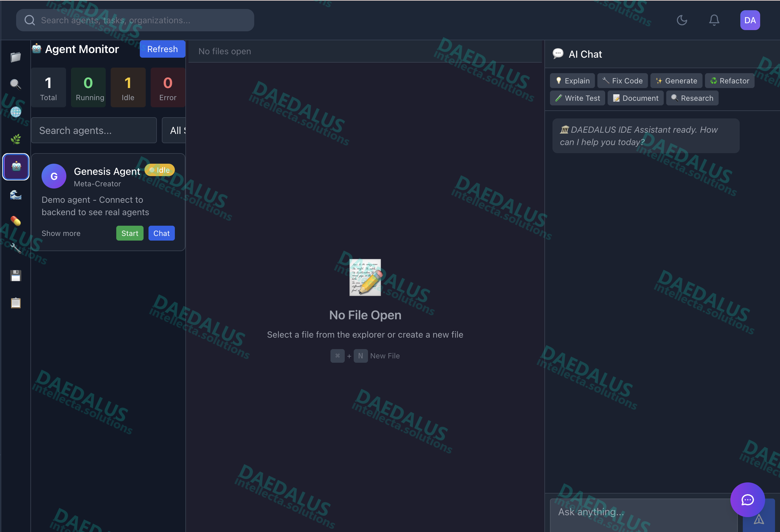Screen dimensions: 780x532
Task: Open the DA user avatar menu
Action: pyautogui.click(x=750, y=20)
